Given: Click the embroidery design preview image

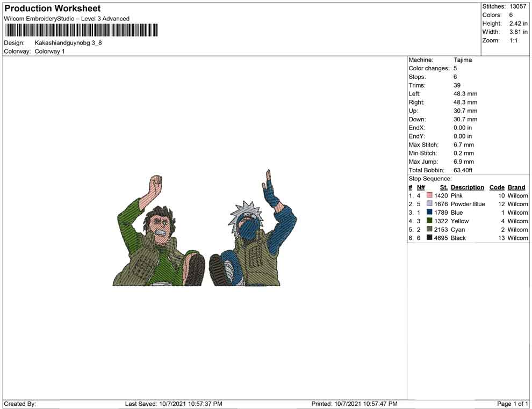Looking at the screenshot, I should coord(204,228).
